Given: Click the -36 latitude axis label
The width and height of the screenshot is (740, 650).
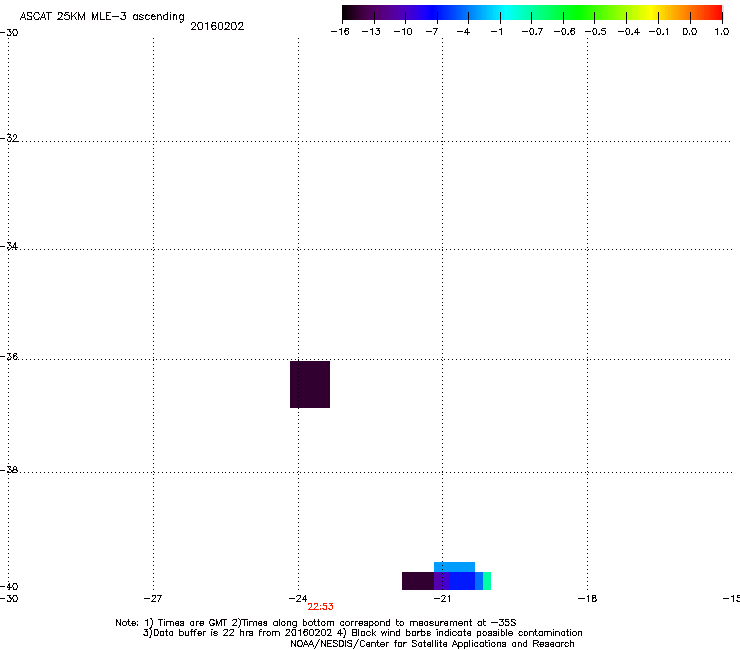Looking at the screenshot, I should 9,356.
